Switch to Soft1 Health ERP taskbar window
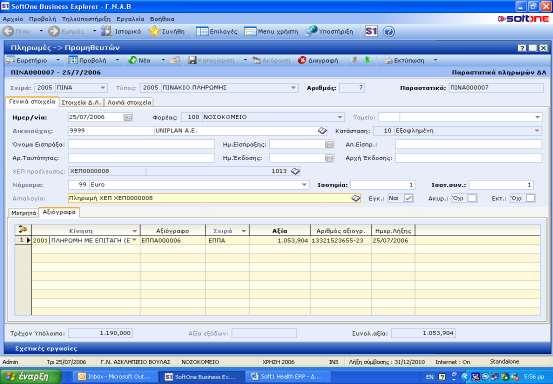Image resolution: width=553 pixels, height=384 pixels. click(x=288, y=377)
